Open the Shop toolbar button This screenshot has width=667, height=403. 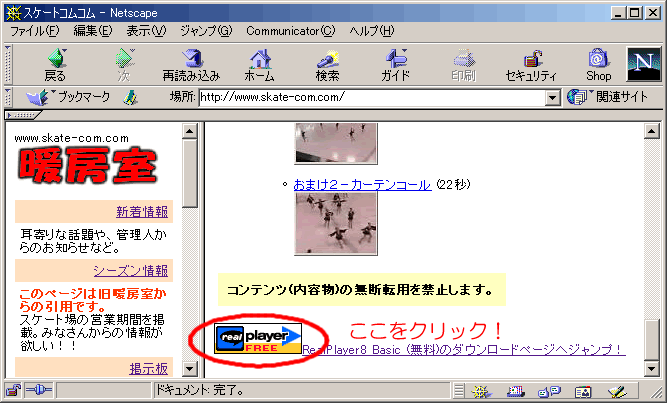(599, 65)
